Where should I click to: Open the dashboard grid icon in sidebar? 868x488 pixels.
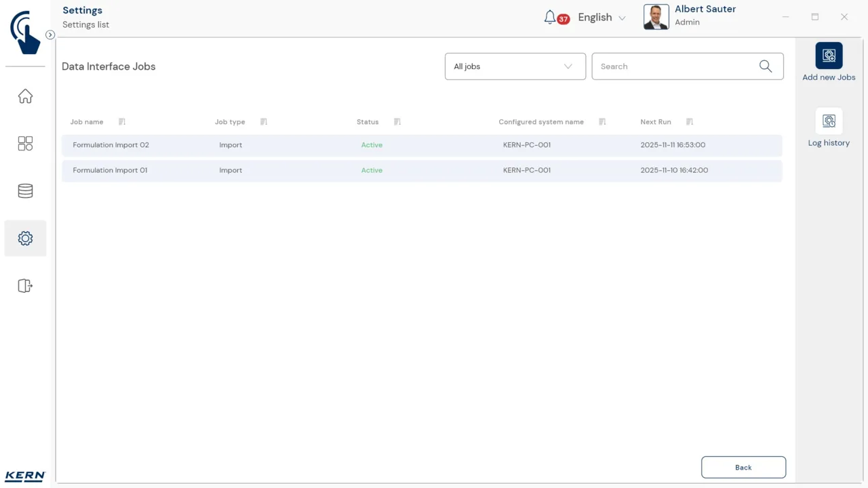25,144
